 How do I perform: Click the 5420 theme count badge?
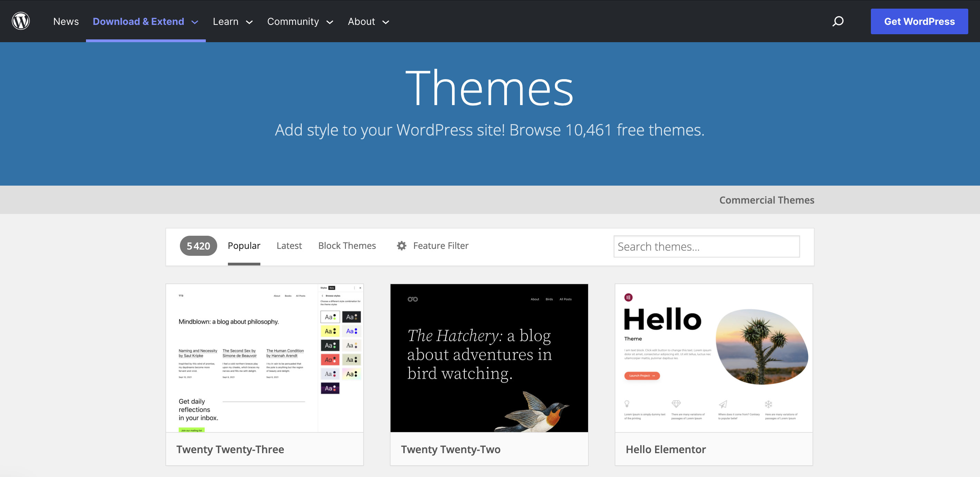[198, 246]
